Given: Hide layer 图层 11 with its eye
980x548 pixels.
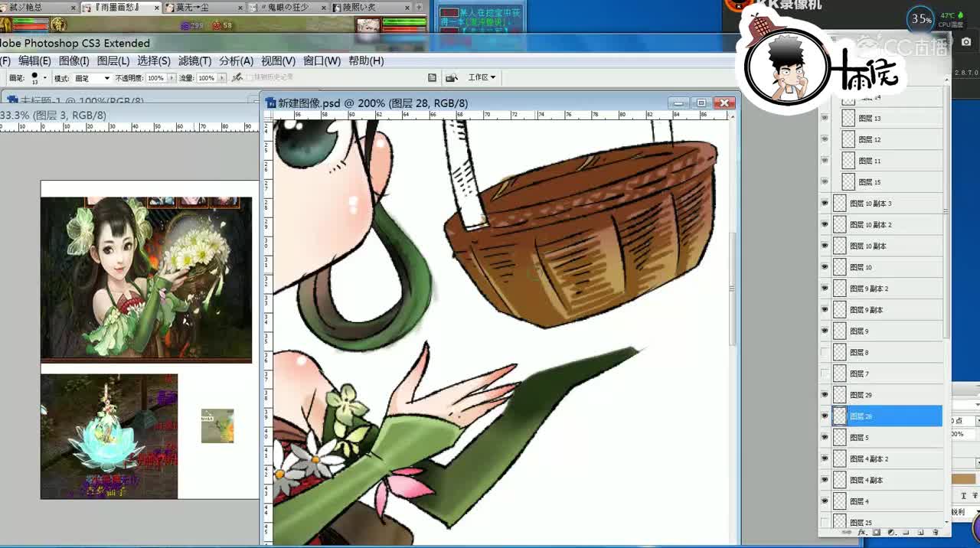Looking at the screenshot, I should 825,161.
